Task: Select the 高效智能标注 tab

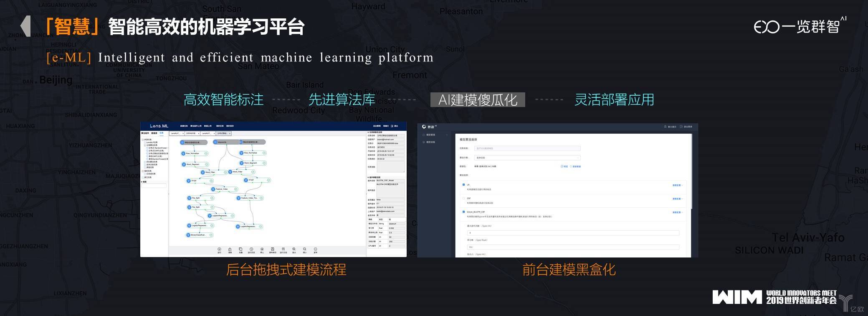Action: [x=224, y=100]
